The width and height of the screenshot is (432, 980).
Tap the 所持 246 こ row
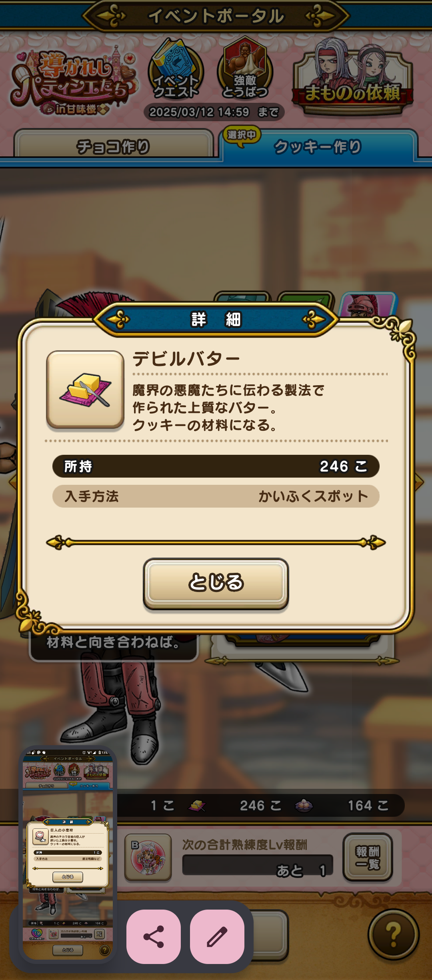pyautogui.click(x=216, y=466)
